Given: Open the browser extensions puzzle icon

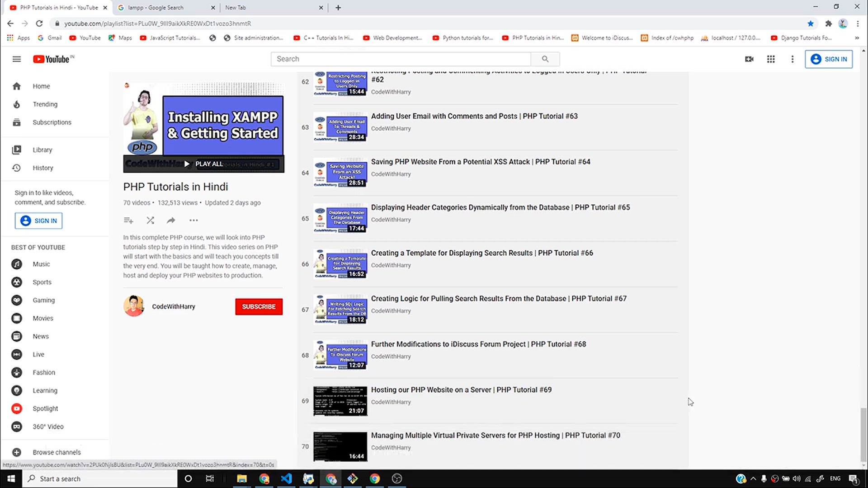Looking at the screenshot, I should coord(828,23).
